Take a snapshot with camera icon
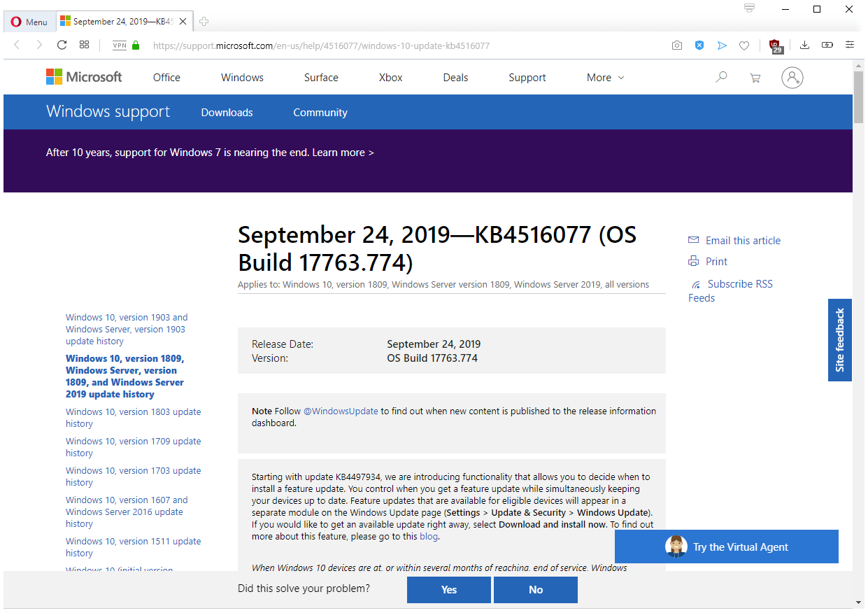Viewport: 868px width, 613px height. pyautogui.click(x=676, y=45)
